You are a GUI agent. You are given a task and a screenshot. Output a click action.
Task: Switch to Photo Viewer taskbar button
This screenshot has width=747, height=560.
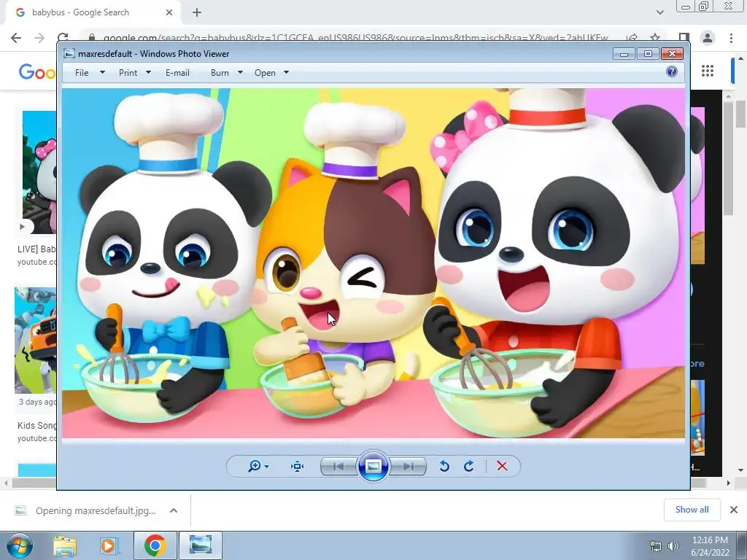click(x=201, y=545)
